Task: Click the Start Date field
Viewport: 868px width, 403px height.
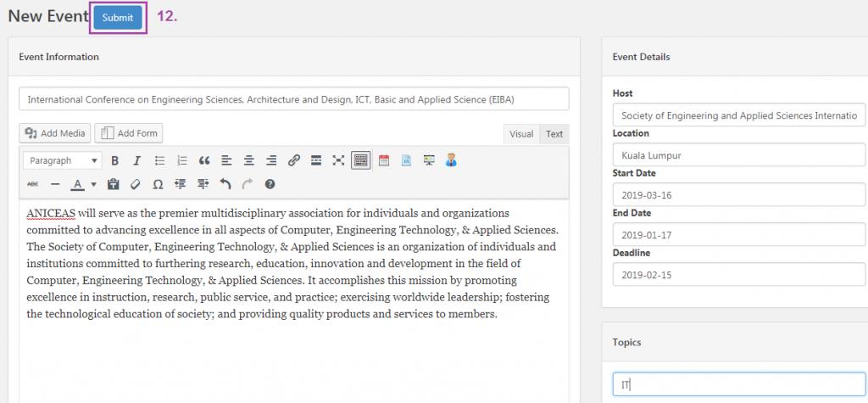Action: click(x=739, y=195)
